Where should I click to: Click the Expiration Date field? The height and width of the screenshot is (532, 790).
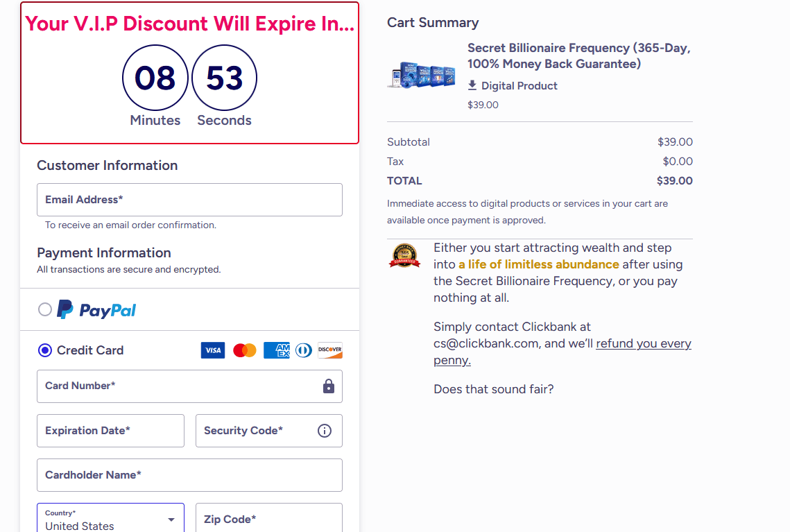110,431
